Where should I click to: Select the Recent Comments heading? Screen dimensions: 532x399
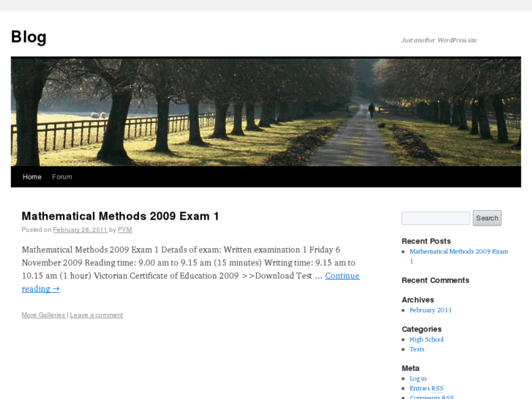pyautogui.click(x=435, y=280)
